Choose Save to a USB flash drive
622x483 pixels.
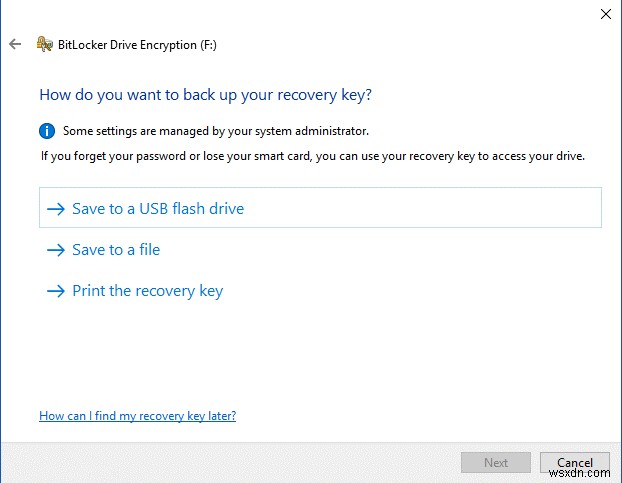(x=158, y=209)
